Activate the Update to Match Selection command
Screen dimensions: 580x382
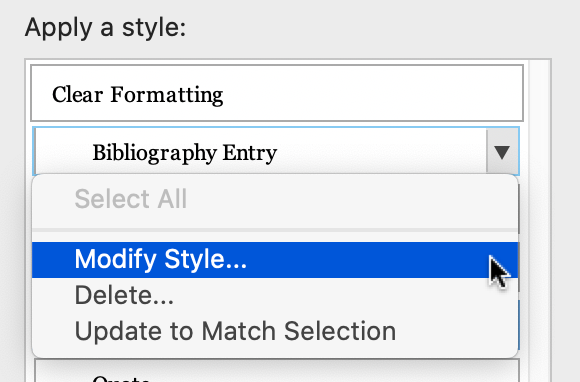(235, 331)
